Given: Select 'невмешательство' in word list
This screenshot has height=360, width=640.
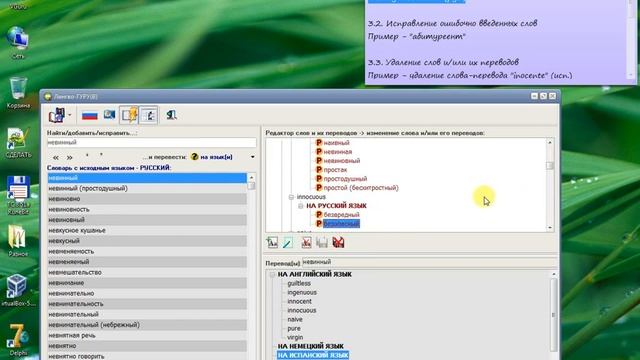Looking at the screenshot, I should [147, 273].
